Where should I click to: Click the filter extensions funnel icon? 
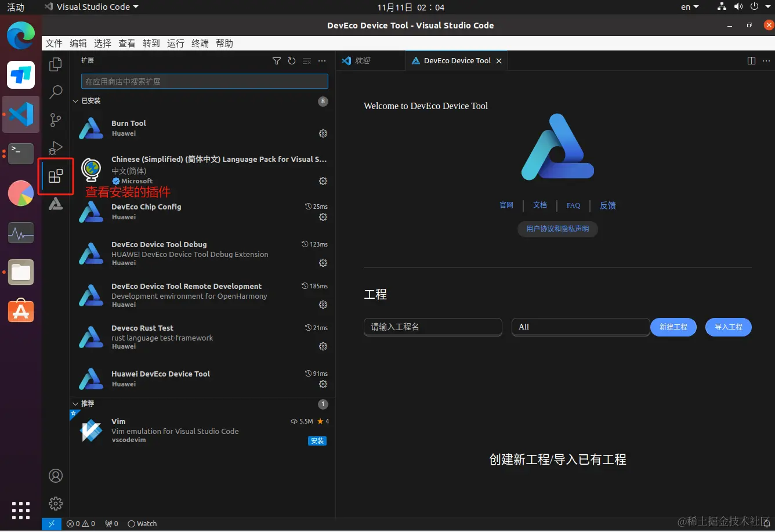click(x=277, y=61)
